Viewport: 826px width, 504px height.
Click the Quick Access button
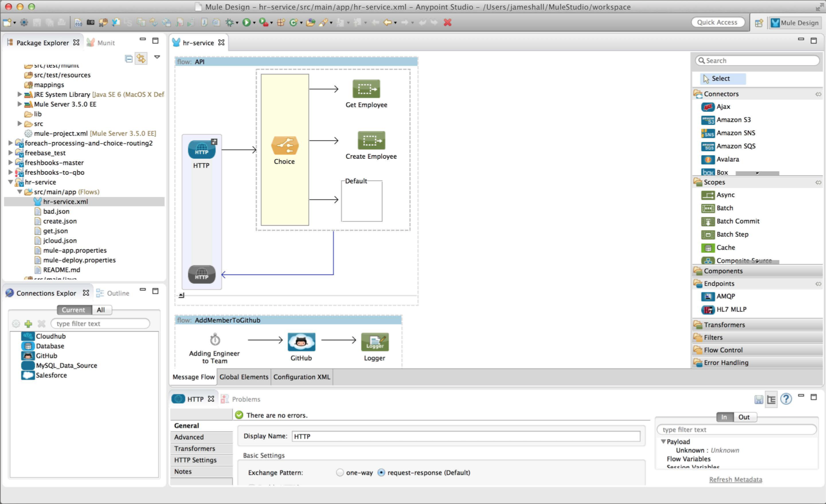tap(717, 22)
